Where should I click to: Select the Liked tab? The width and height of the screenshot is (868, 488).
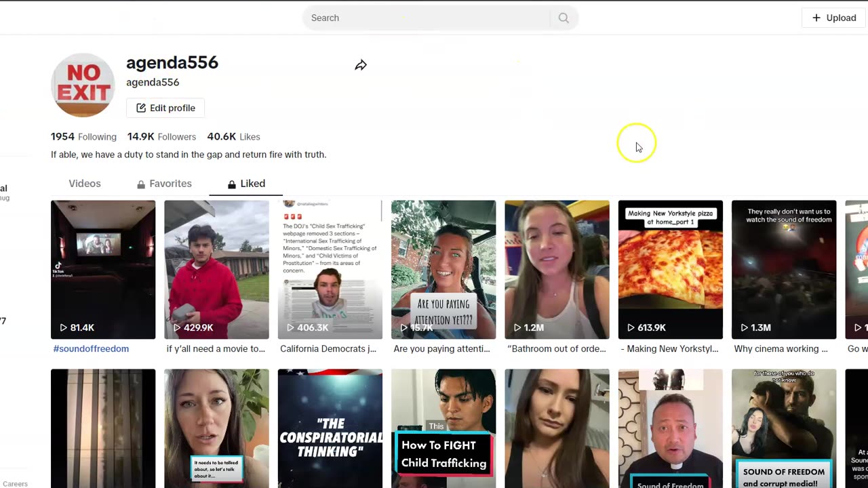pos(246,184)
